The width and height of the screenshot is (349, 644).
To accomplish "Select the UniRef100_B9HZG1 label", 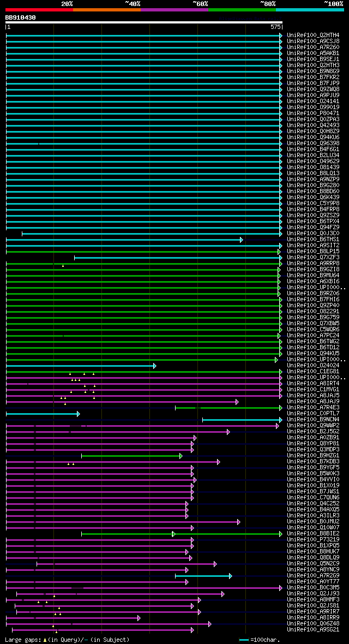I will pos(313,456).
